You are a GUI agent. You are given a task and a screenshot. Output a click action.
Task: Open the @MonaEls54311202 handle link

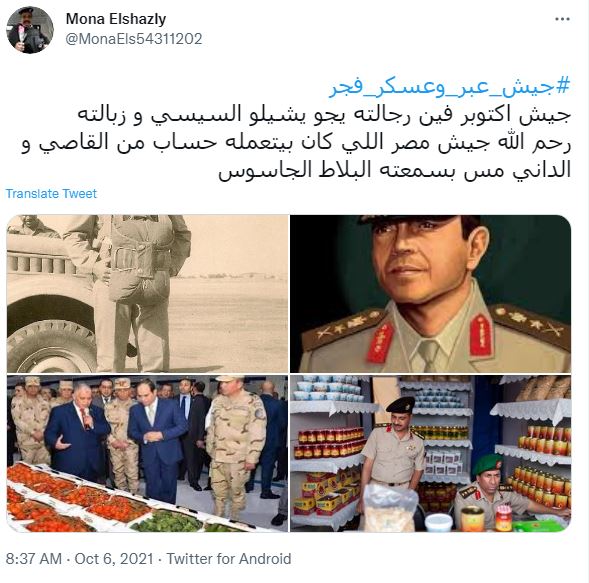click(134, 39)
